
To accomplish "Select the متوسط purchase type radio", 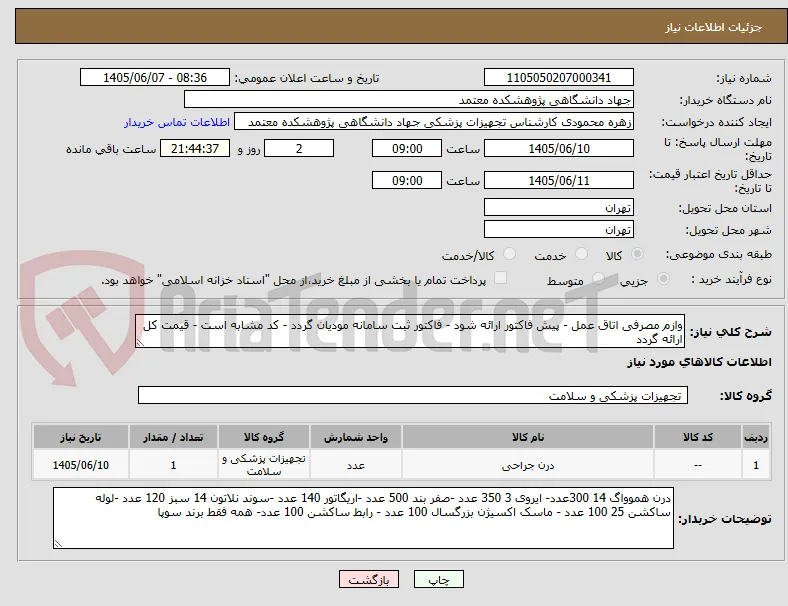I will click(598, 278).
